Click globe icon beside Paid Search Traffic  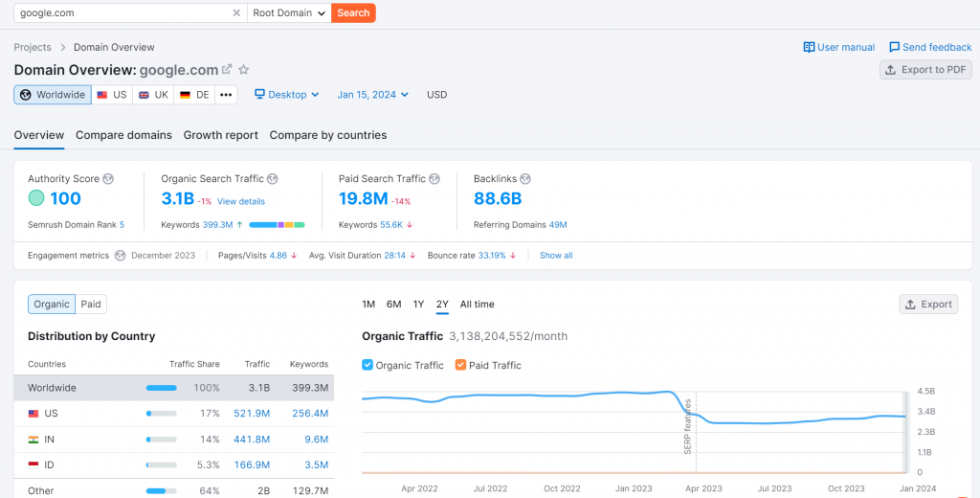[x=434, y=179]
